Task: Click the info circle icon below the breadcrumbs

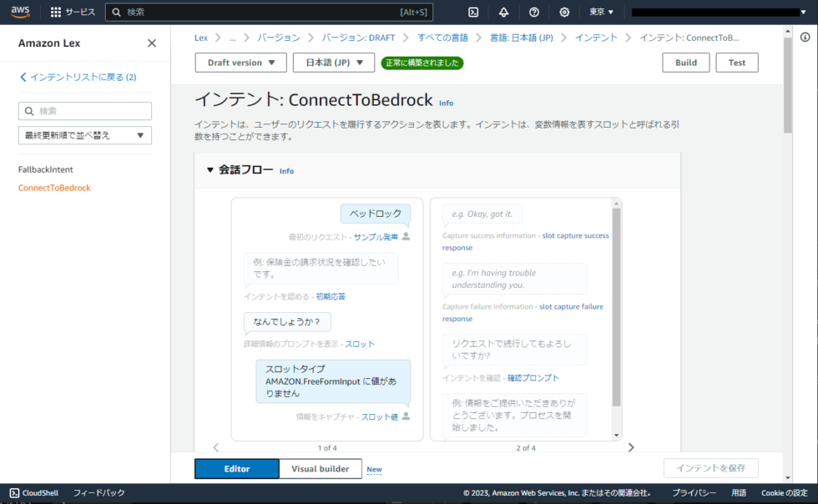Action: click(804, 37)
